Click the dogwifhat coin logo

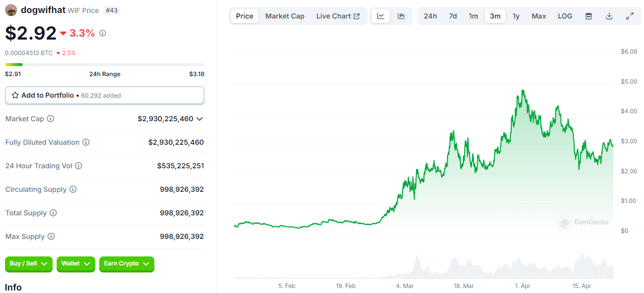click(x=11, y=10)
